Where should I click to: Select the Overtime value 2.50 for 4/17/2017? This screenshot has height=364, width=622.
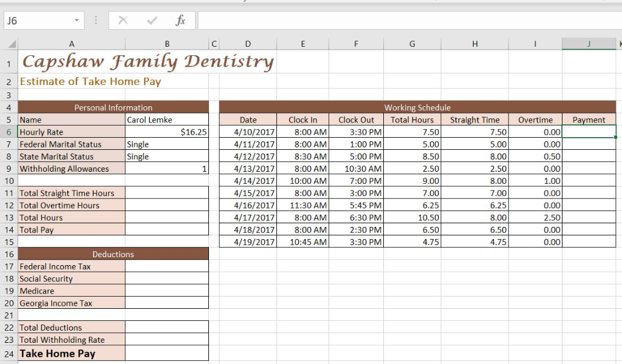[x=535, y=217]
